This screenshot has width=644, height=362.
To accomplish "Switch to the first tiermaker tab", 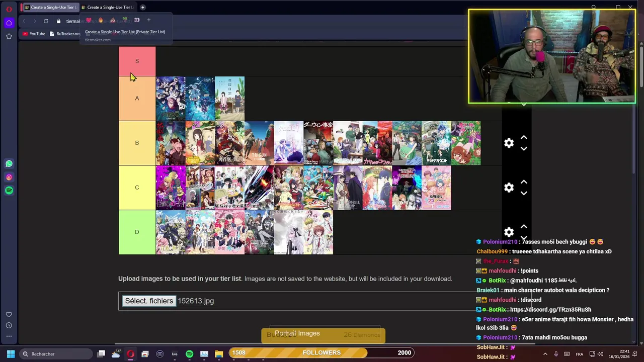I will [x=51, y=7].
